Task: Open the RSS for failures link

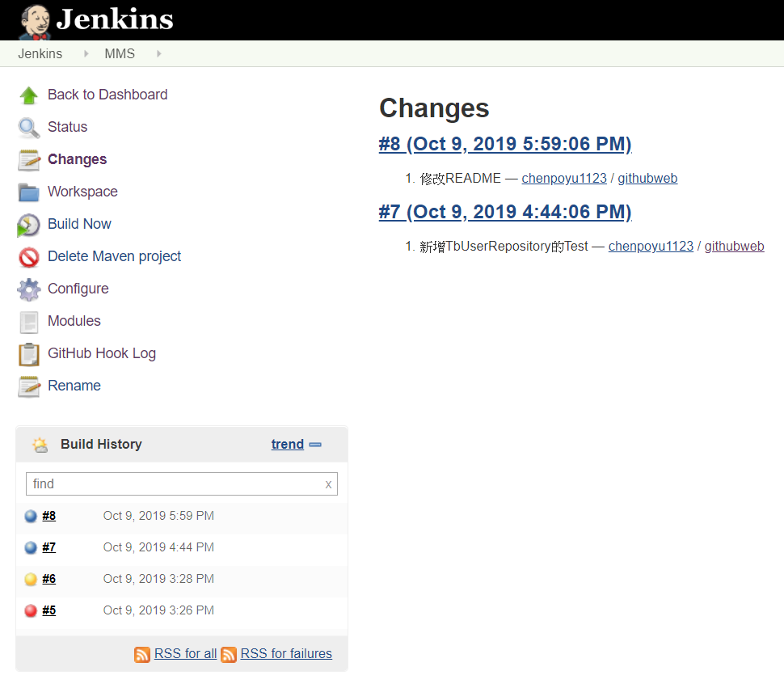Action: [286, 653]
